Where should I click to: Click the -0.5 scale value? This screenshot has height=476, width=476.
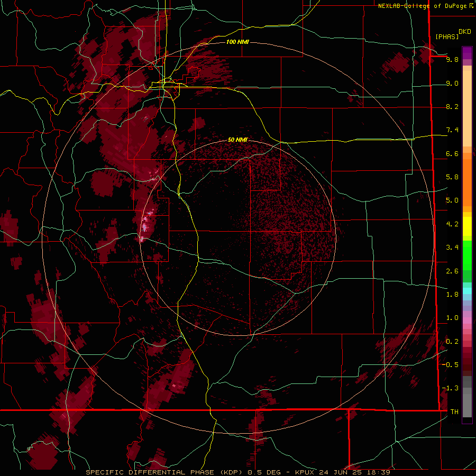450,365
